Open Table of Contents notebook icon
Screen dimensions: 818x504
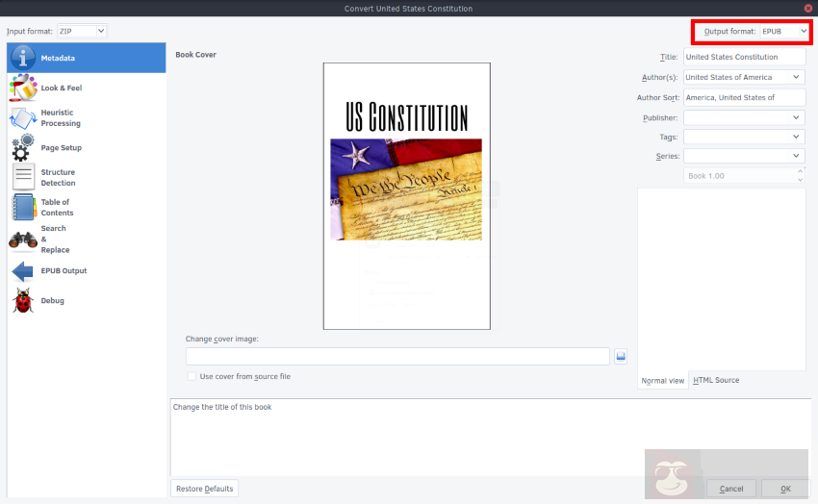coord(23,208)
